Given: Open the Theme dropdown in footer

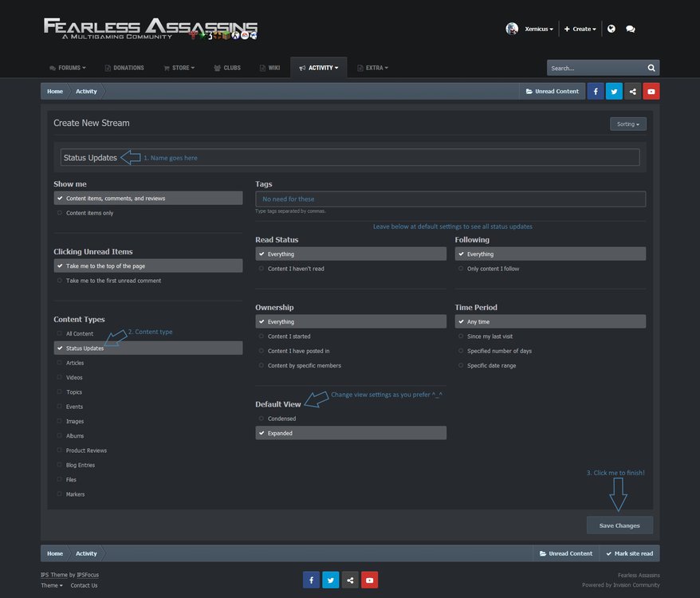Looking at the screenshot, I should [52, 585].
